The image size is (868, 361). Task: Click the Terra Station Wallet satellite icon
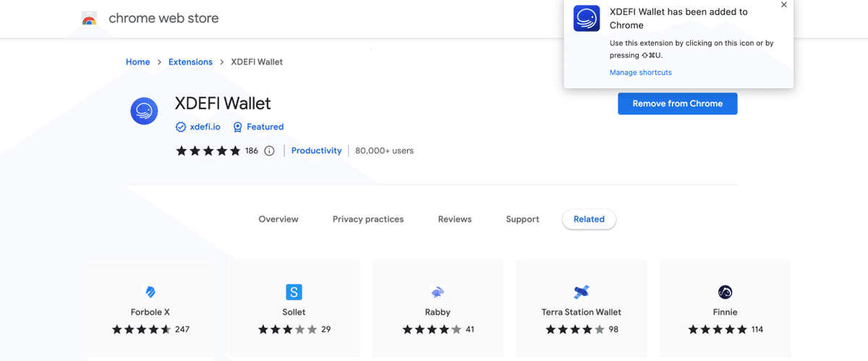(582, 292)
